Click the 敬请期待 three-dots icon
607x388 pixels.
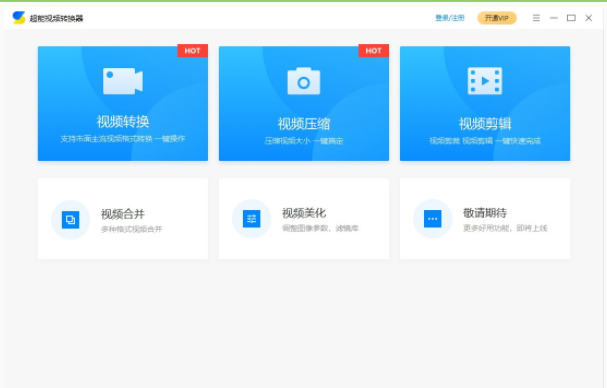point(433,219)
